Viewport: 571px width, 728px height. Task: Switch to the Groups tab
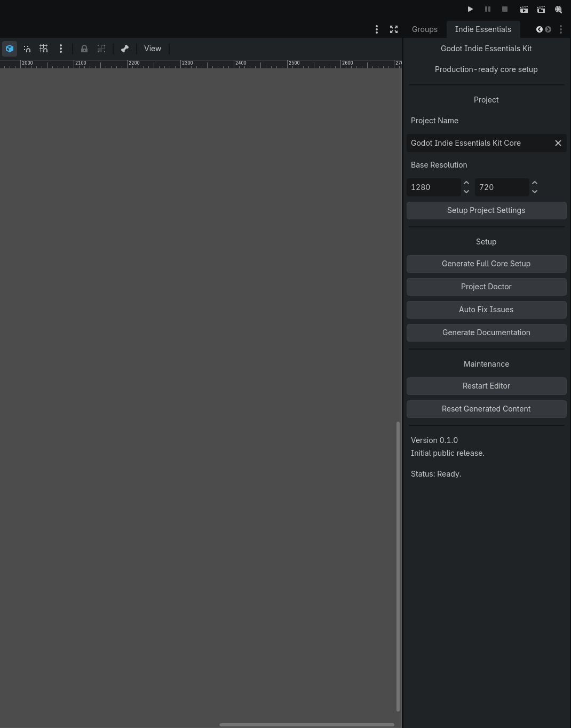(x=425, y=29)
